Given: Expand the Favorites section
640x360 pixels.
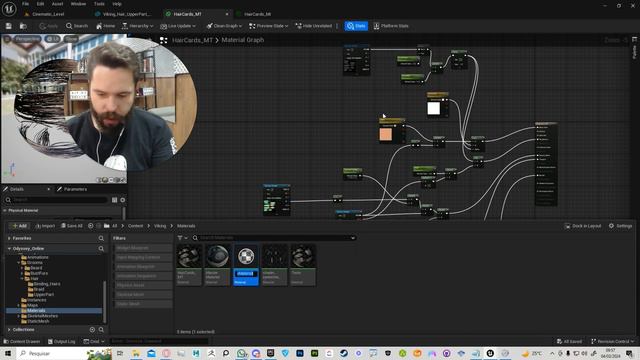Looking at the screenshot, I should click(x=9, y=238).
